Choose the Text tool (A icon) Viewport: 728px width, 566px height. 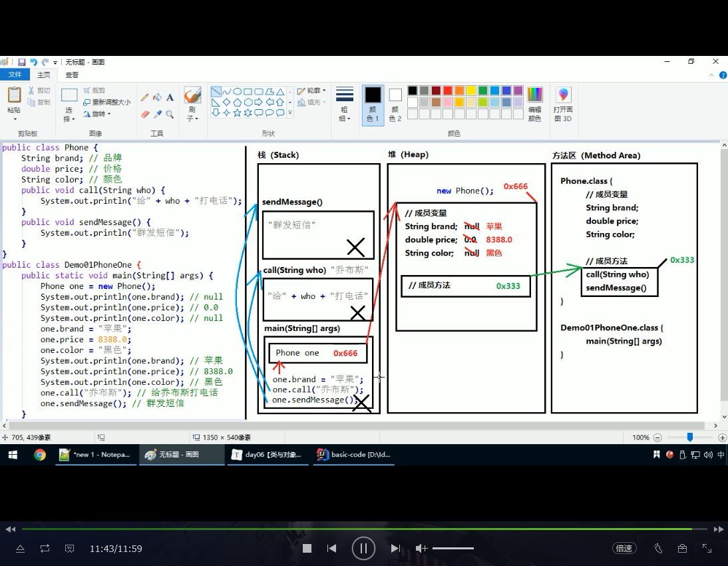170,97
